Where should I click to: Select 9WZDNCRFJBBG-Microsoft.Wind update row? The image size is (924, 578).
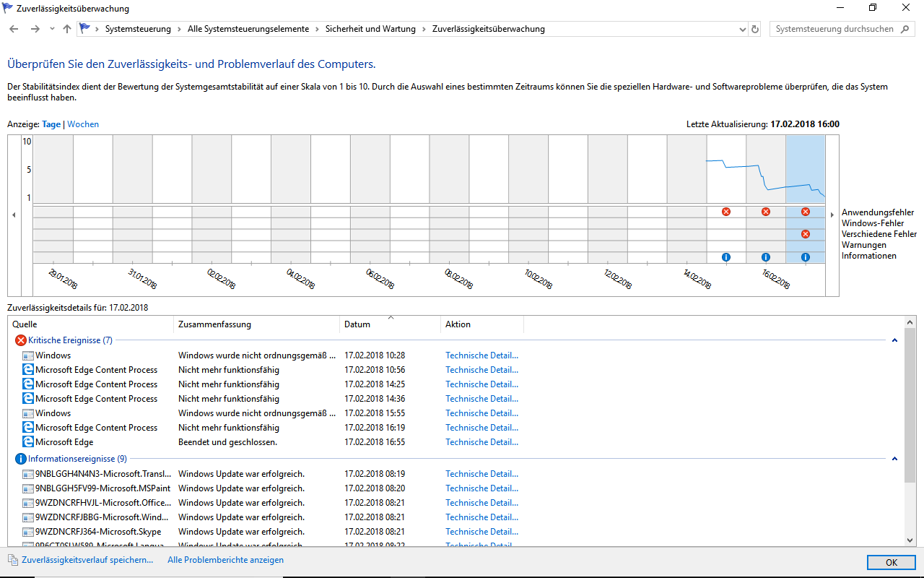pos(456,517)
